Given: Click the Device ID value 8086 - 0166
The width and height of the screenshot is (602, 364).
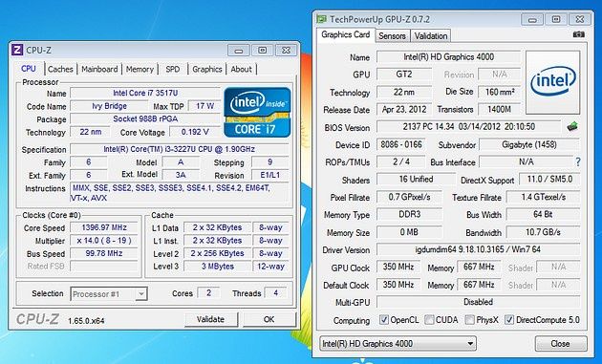Looking at the screenshot, I should point(400,144).
